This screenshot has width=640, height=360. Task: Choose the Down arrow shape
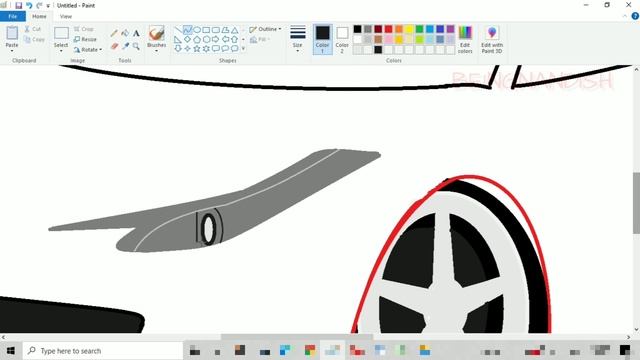coord(178,49)
